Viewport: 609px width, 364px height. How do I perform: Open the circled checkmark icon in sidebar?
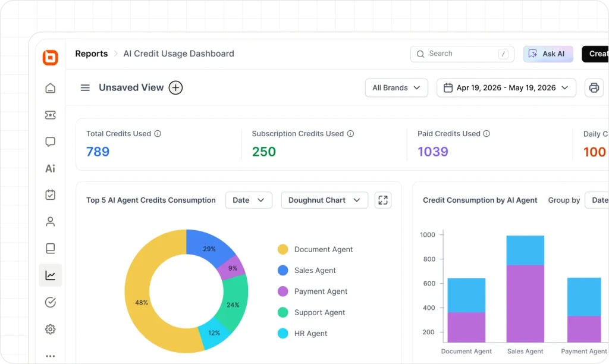51,302
